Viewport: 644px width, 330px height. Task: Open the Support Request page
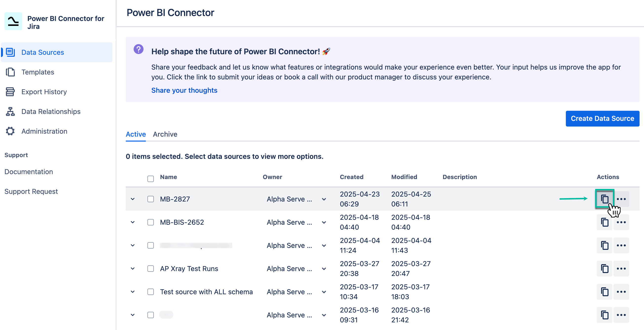tap(31, 191)
